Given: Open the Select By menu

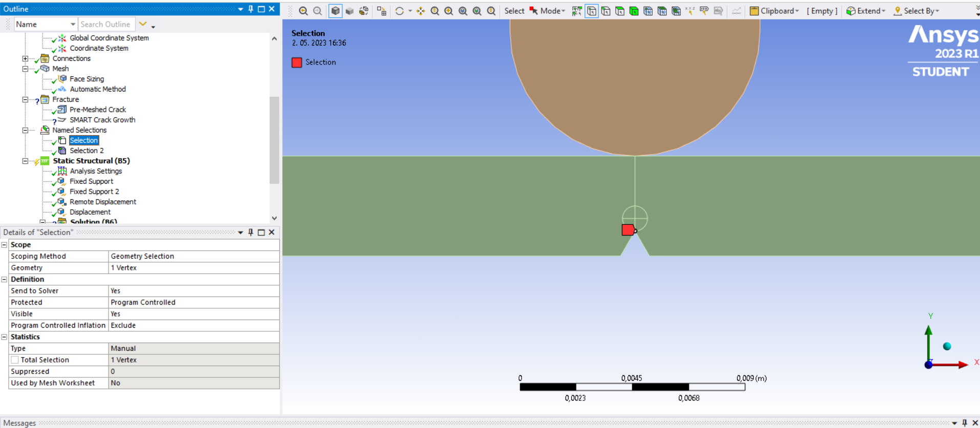Looking at the screenshot, I should (916, 11).
